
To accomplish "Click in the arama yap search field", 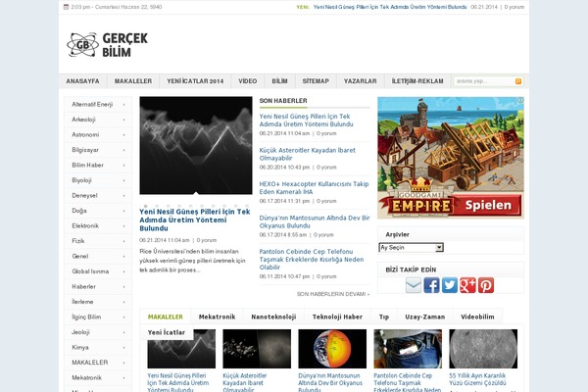I will tap(484, 81).
